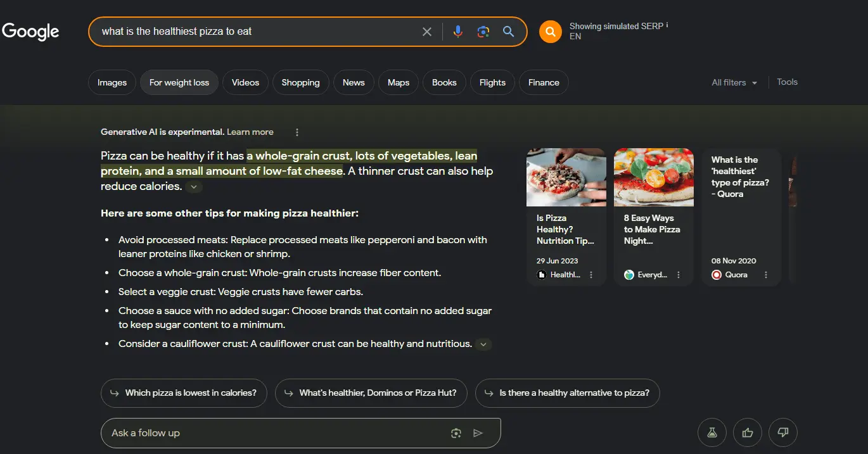Open the Finance tab
The image size is (868, 454).
point(544,82)
